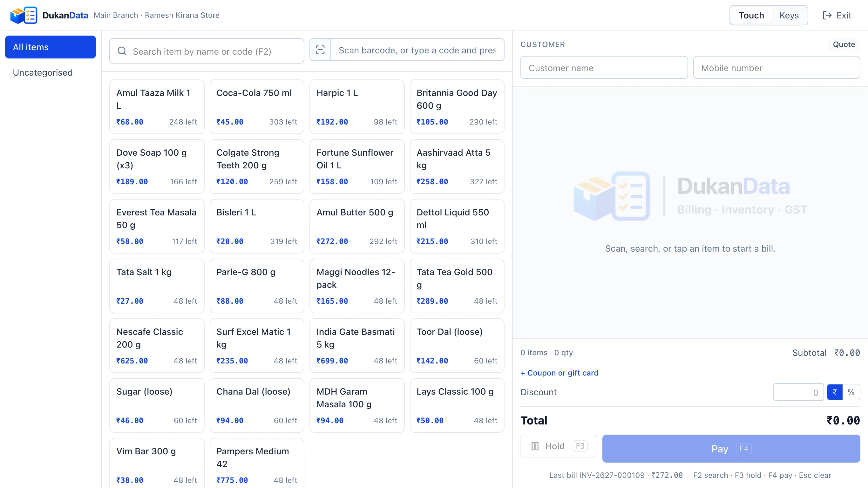Add Harpic 1 L to bill
The width and height of the screenshot is (868, 488).
pyautogui.click(x=357, y=107)
